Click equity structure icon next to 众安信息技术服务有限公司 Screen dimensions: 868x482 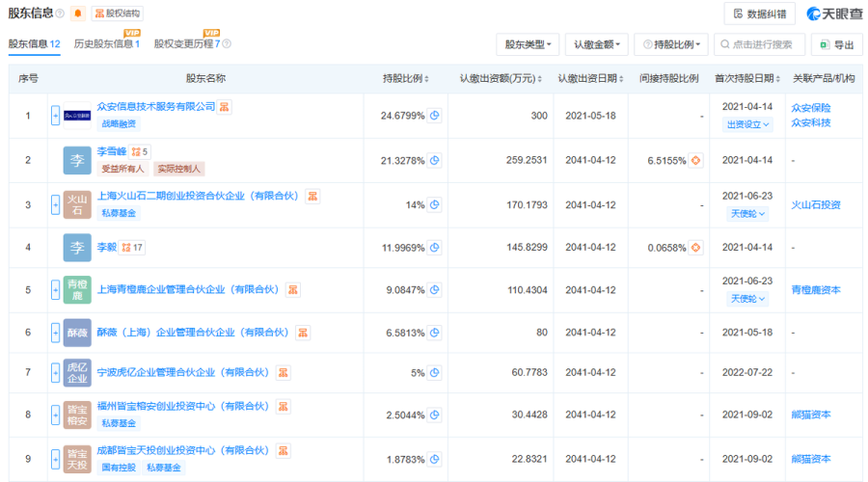tap(225, 107)
